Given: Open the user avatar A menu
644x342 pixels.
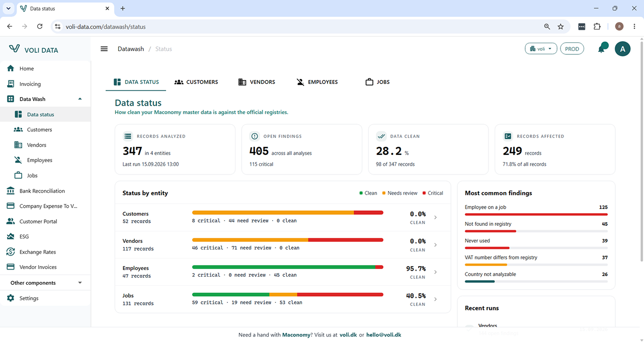Looking at the screenshot, I should [623, 49].
